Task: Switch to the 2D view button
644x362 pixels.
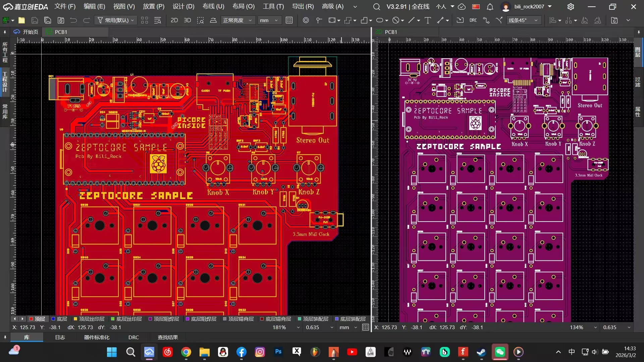Action: (x=174, y=20)
